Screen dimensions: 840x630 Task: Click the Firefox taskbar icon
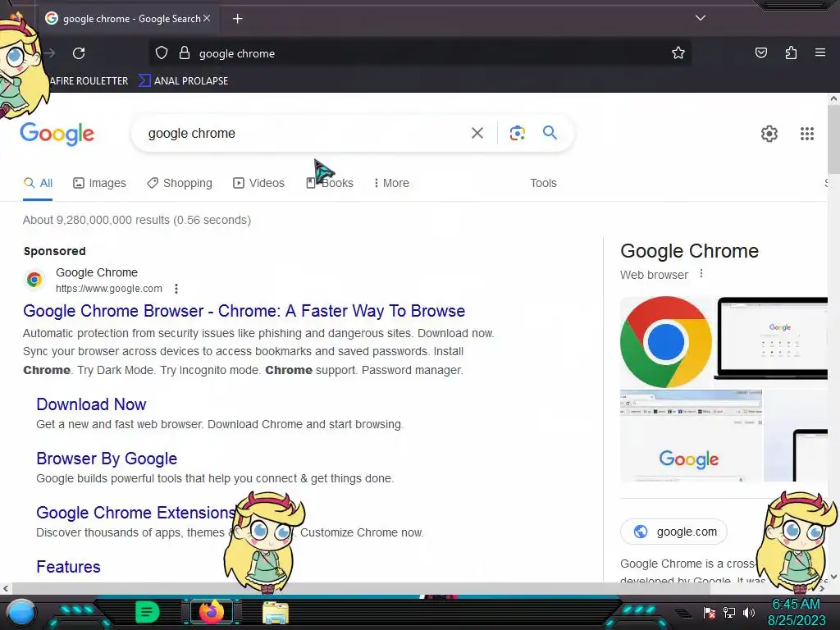click(211, 612)
